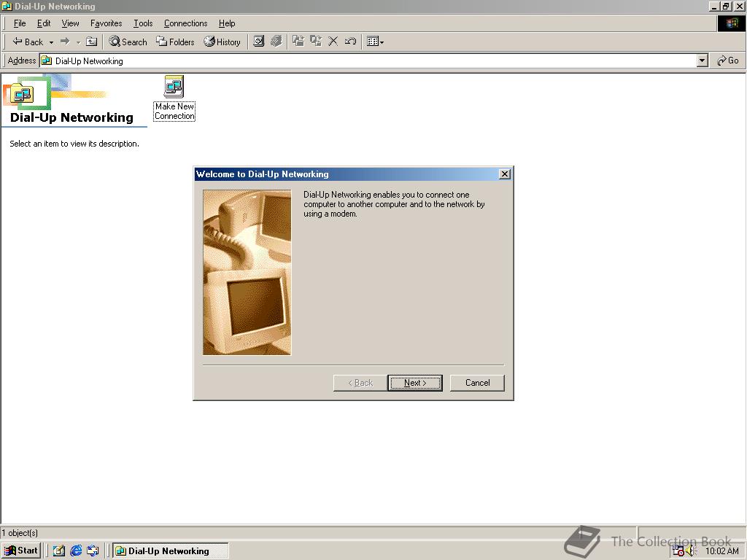Click the greyed Dial toolbar icon
This screenshot has height=560, width=747.
coord(276,42)
